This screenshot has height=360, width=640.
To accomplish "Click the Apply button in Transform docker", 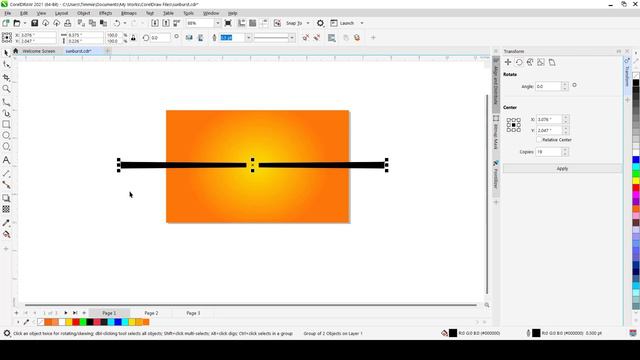I will pos(562,169).
